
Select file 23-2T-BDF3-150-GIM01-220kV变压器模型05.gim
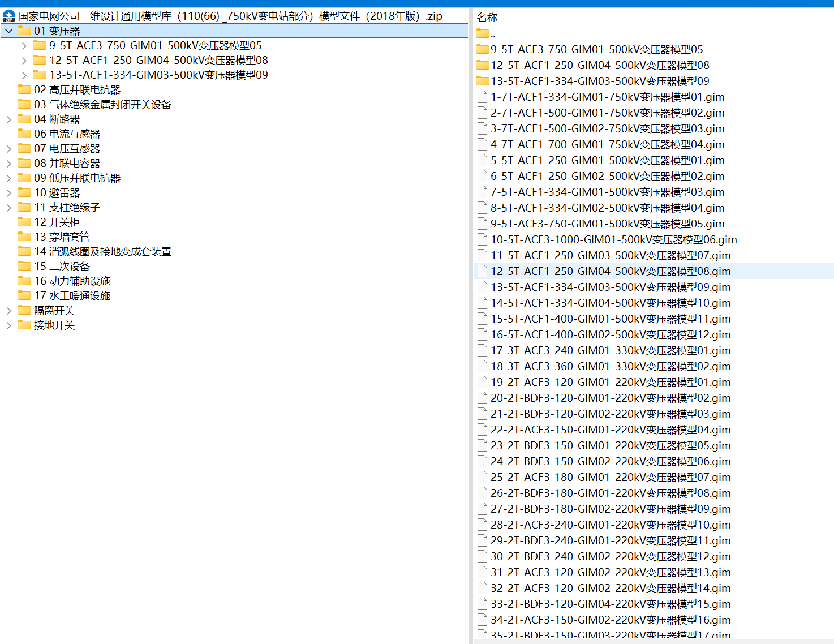click(x=611, y=445)
